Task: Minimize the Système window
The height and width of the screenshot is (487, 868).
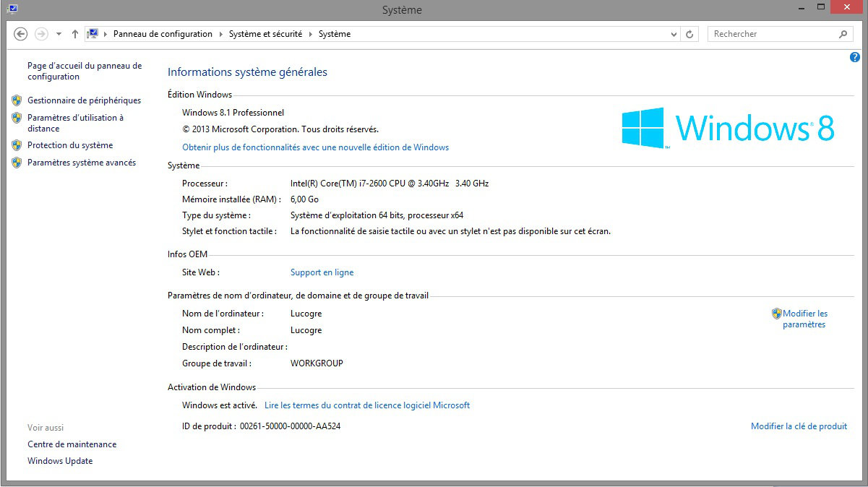Action: point(800,7)
